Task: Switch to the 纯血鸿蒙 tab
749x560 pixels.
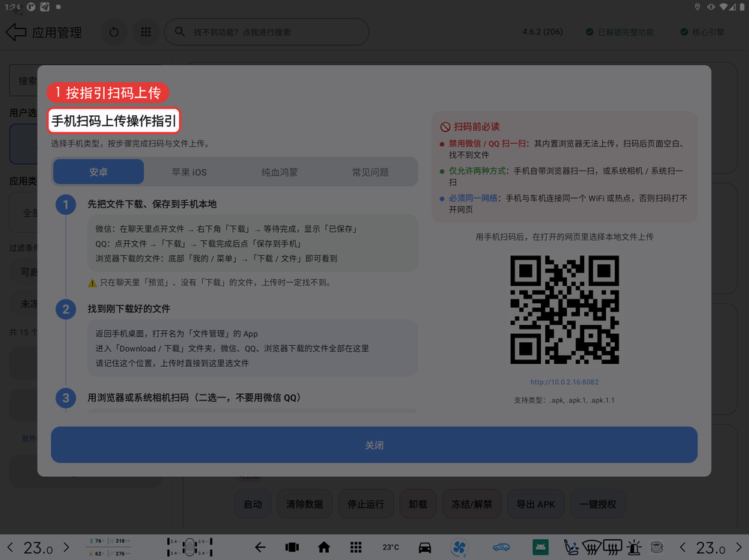Action: click(279, 172)
